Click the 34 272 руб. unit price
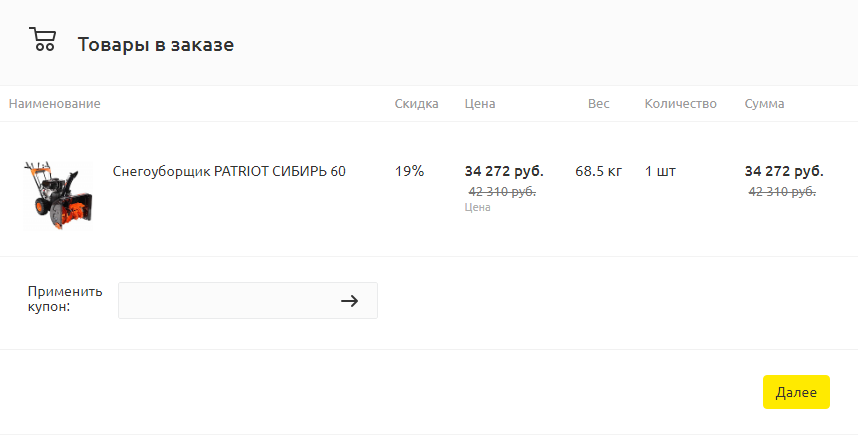 [504, 171]
